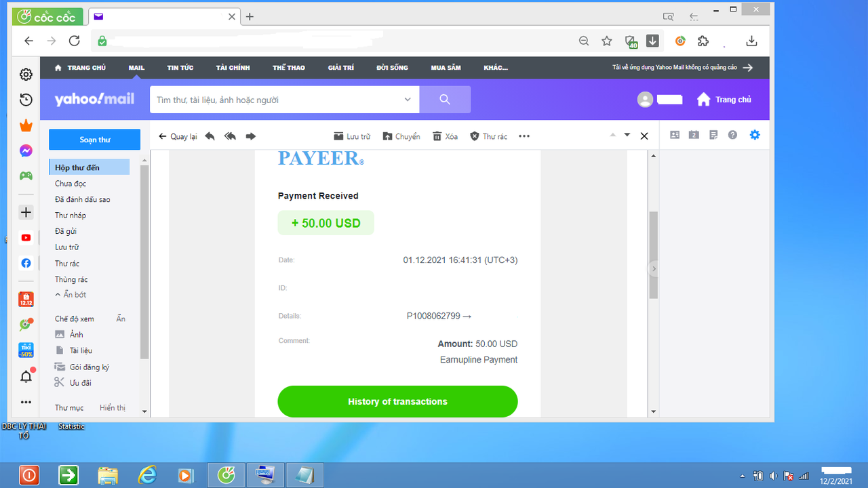Image resolution: width=868 pixels, height=488 pixels.
Task: Open browsing history icon in sidebar
Action: [26, 100]
